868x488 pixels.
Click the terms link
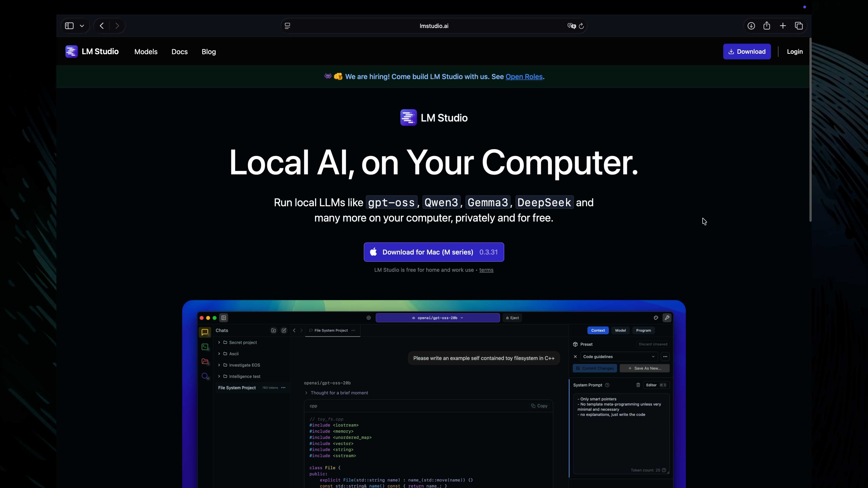coord(486,270)
